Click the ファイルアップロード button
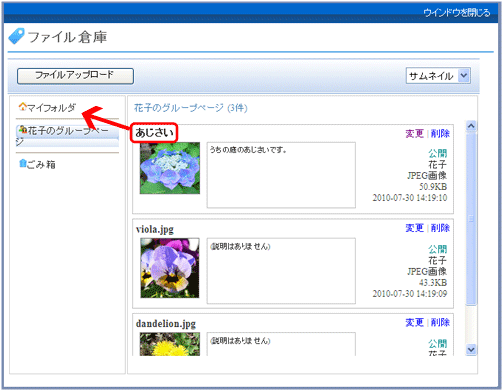The width and height of the screenshot is (504, 392). pos(75,76)
